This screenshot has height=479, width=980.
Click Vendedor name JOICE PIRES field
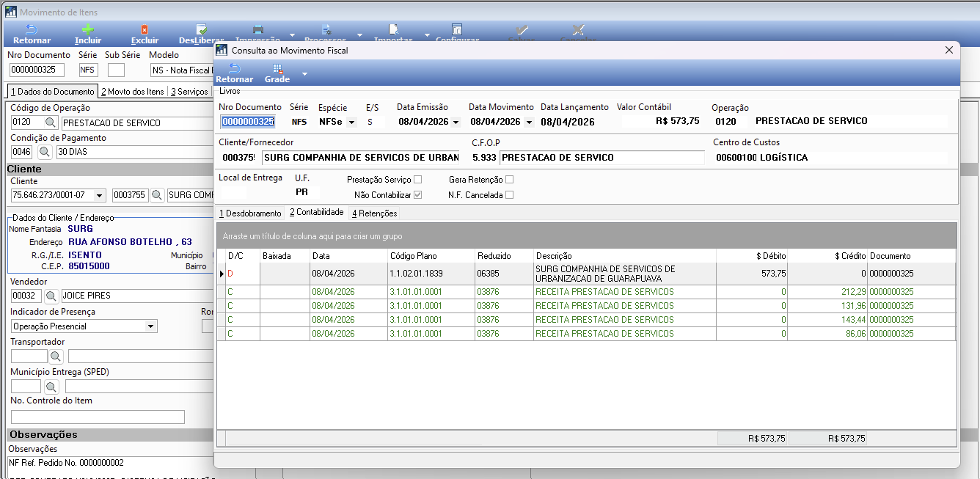136,296
